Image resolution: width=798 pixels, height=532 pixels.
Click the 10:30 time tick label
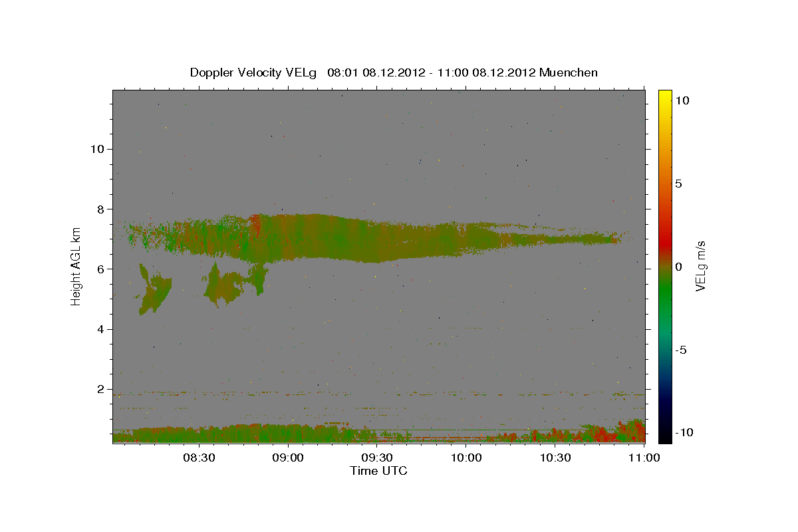[555, 458]
